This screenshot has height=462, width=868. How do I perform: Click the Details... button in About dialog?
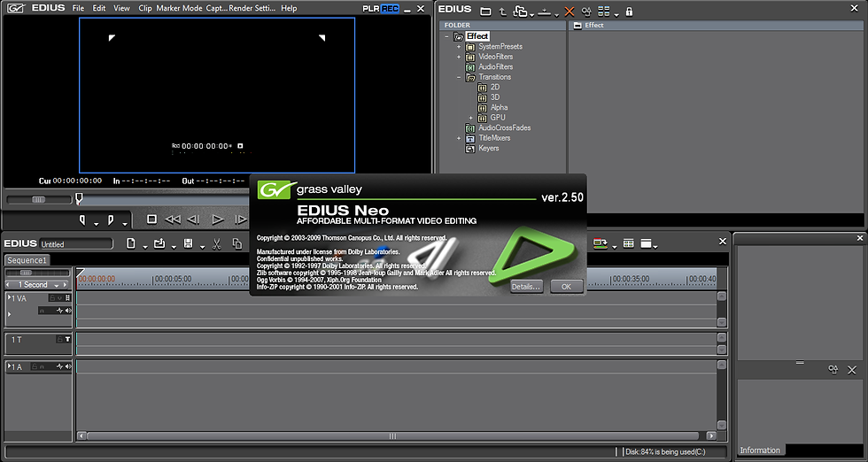pyautogui.click(x=526, y=287)
